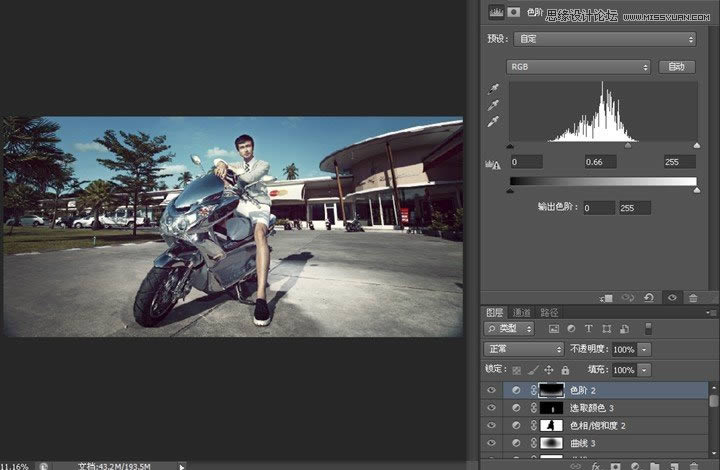Image resolution: width=720 pixels, height=470 pixels.
Task: Hide the 选取颜色 3 layer
Action: (x=491, y=408)
